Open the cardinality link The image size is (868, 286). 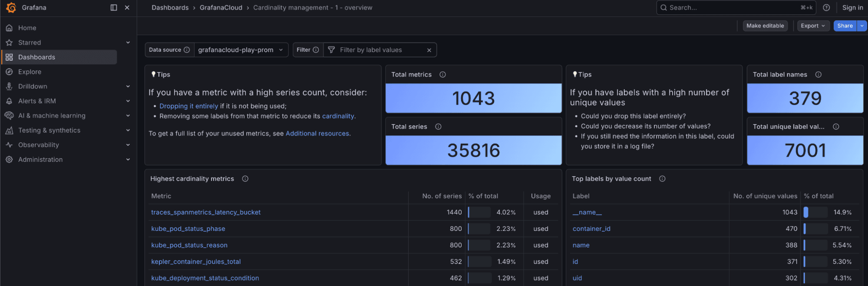click(338, 116)
